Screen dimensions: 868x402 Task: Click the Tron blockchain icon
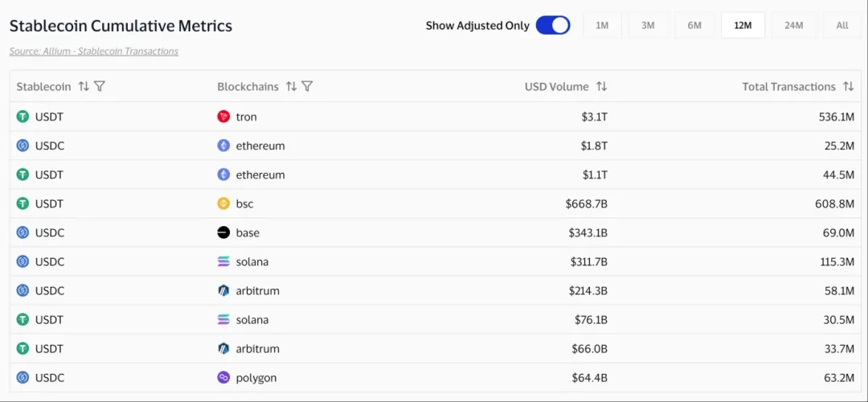[x=223, y=117]
